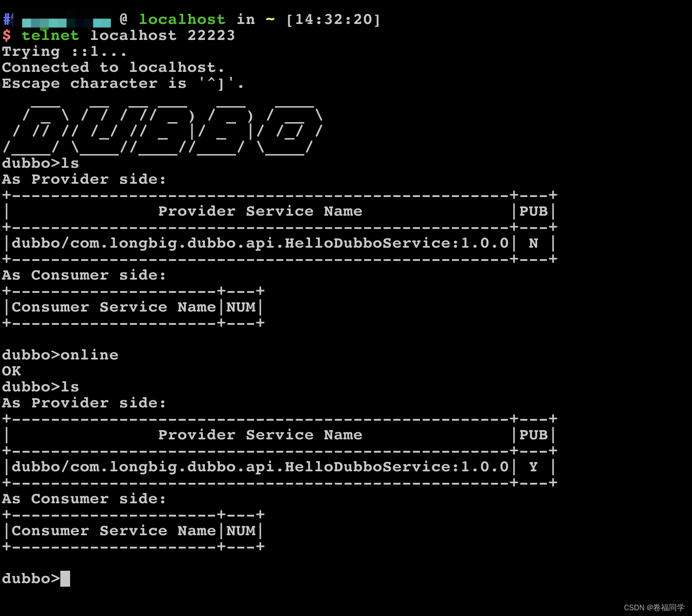The image size is (692, 616).
Task: Click the 'Connected to localhost.' line
Action: 113,67
